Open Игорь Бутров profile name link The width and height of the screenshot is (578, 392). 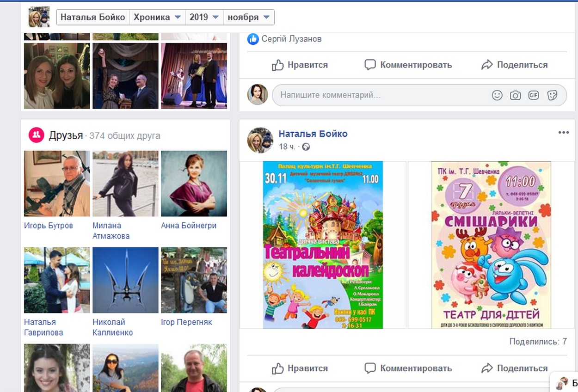(49, 226)
